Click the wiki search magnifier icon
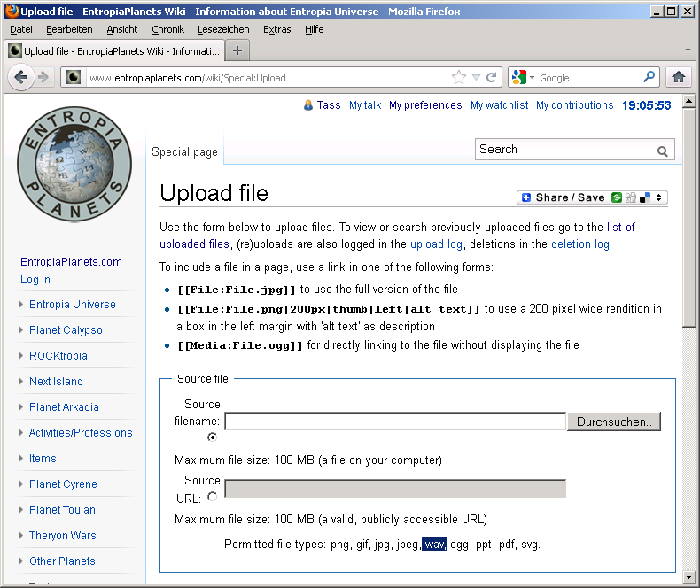The height and width of the screenshot is (588, 700). tap(663, 151)
